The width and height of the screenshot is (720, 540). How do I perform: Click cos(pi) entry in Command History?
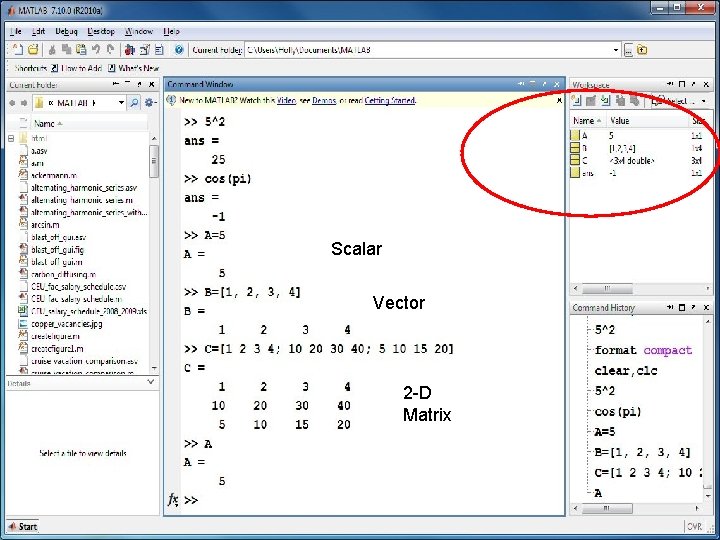(618, 411)
